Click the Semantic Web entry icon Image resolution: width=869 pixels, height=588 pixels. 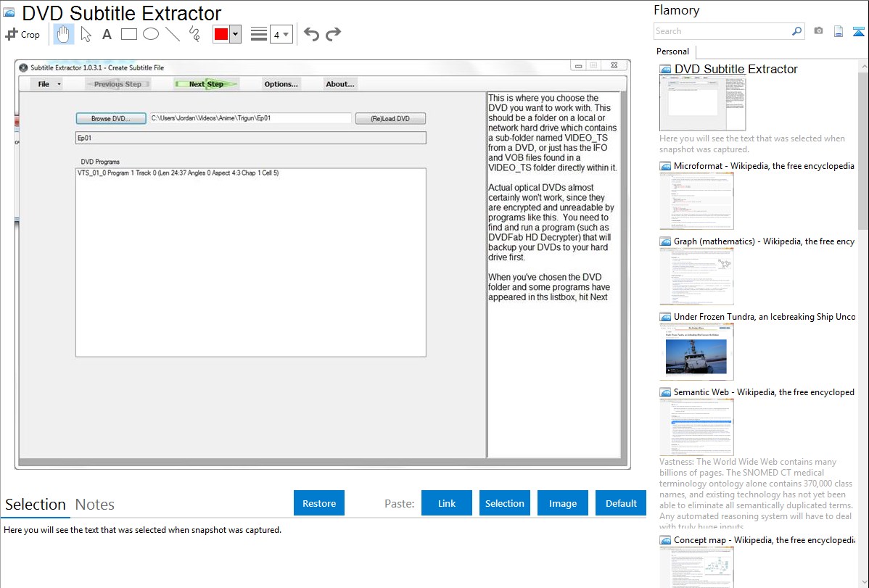[x=665, y=392]
